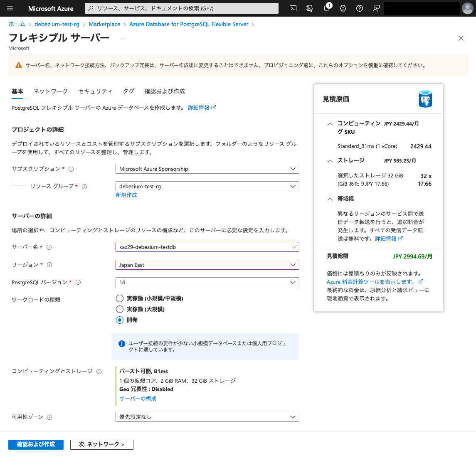Click the Microsoft Azure logo text
The image size is (476, 458).
click(51, 8)
